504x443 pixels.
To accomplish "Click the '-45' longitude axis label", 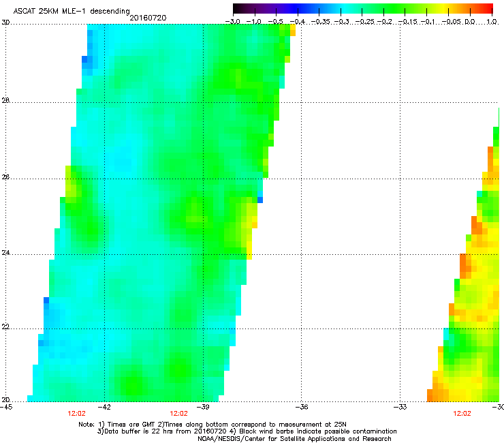I will coord(6,407).
